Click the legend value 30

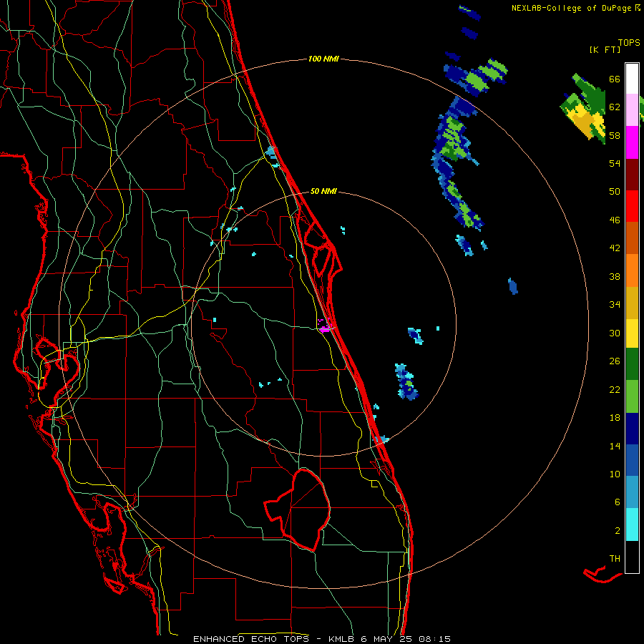point(615,333)
